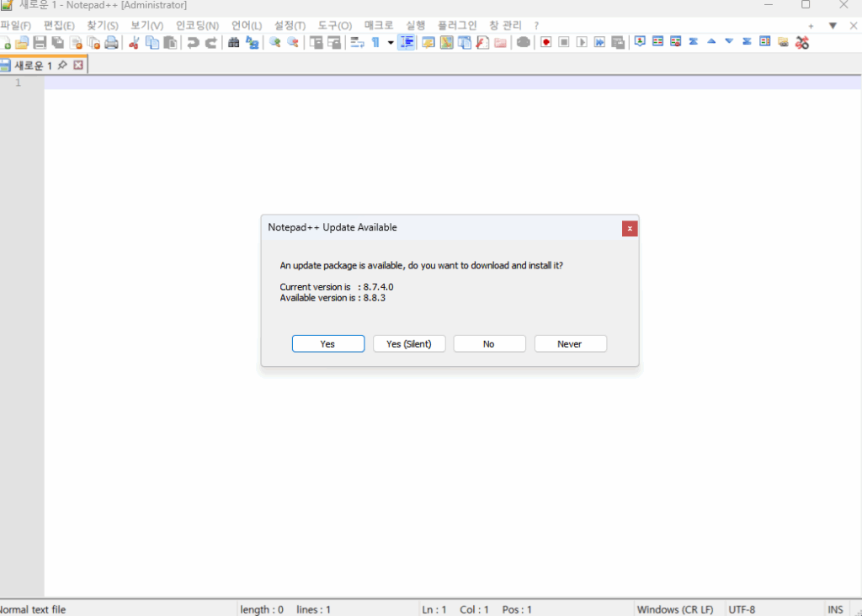The image size is (862, 616).
Task: Click the Cut scissors toolbar icon
Action: tap(133, 42)
